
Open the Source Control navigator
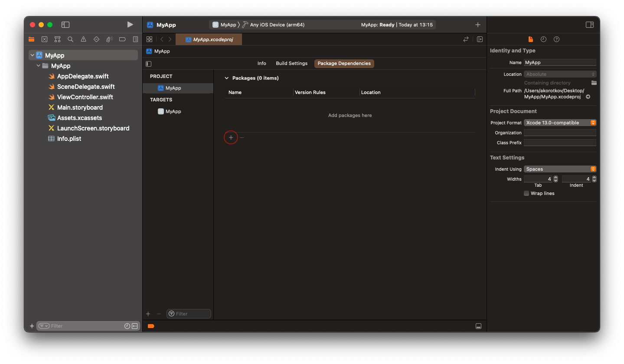tap(44, 39)
